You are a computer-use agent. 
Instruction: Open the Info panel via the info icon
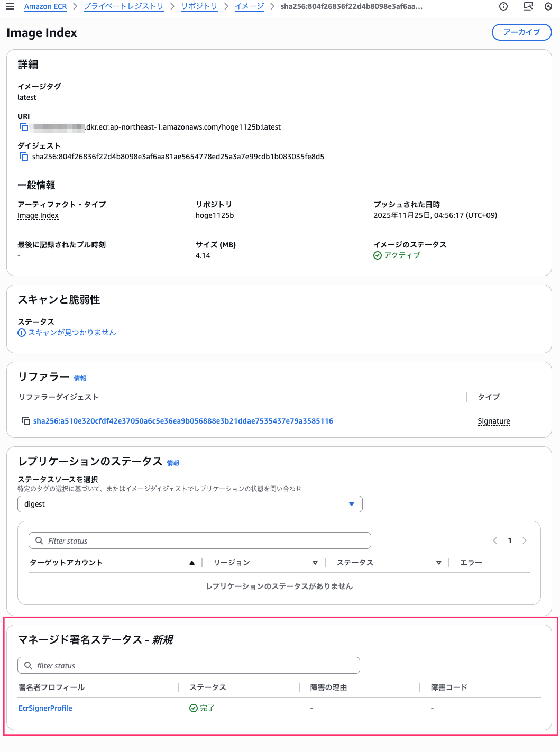click(502, 6)
